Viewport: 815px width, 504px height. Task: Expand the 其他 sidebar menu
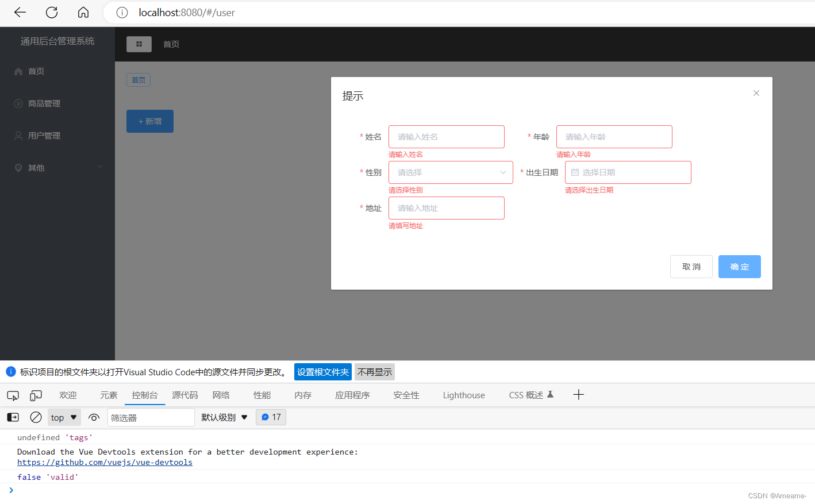point(57,167)
